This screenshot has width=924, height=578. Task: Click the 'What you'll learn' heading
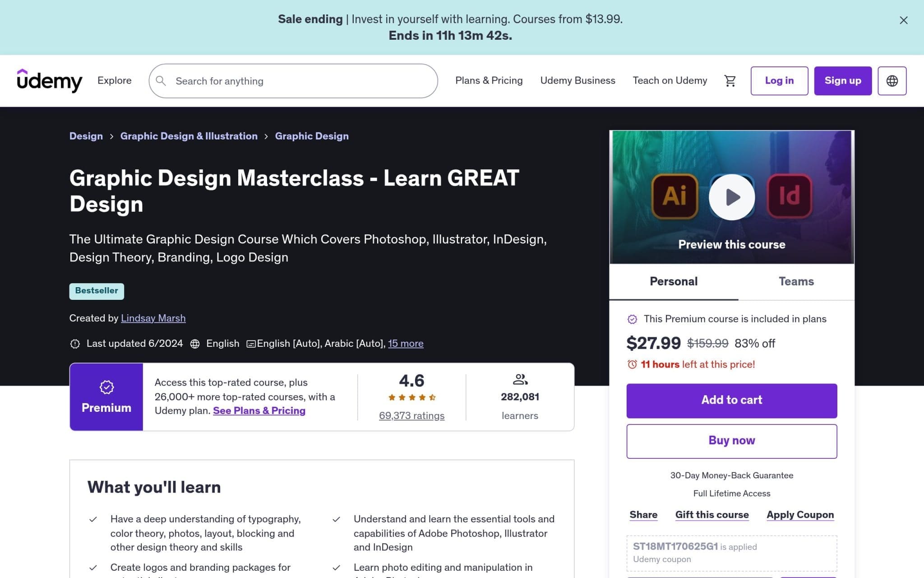[x=154, y=487]
